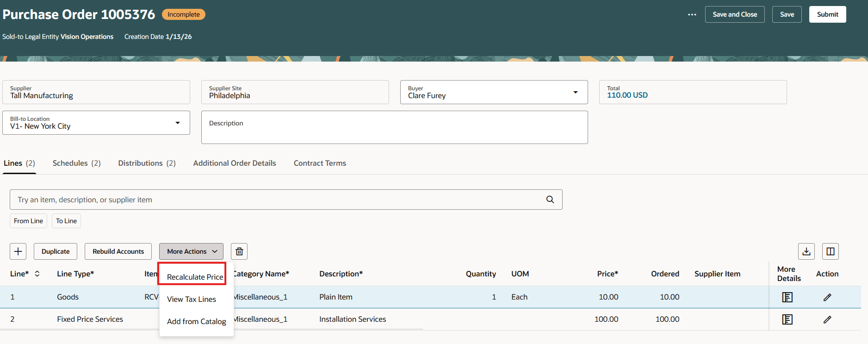
Task: Click the Supplier Item column header
Action: click(x=717, y=274)
